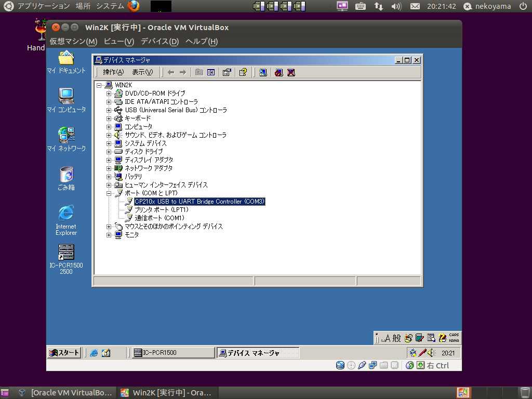Open 表示(V) menu in Device Manager
Screen dimensions: 532x399
coord(142,72)
